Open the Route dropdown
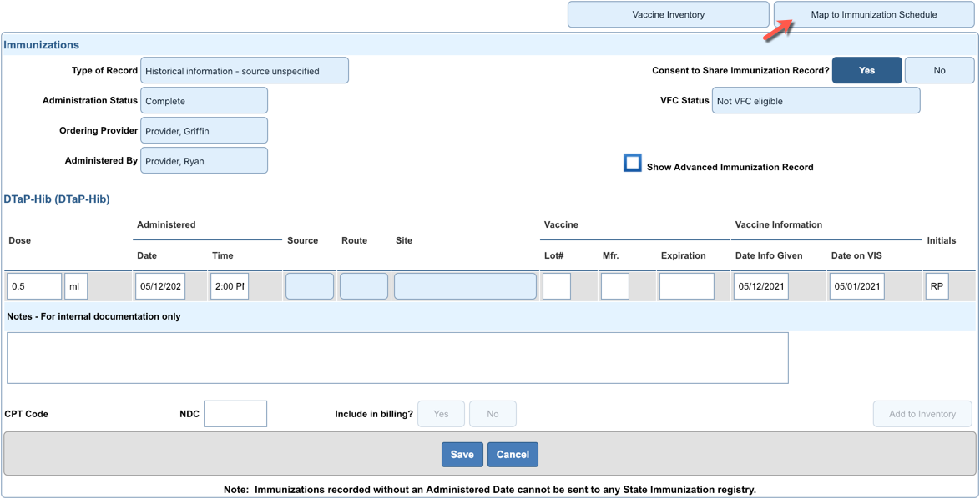 pyautogui.click(x=364, y=286)
